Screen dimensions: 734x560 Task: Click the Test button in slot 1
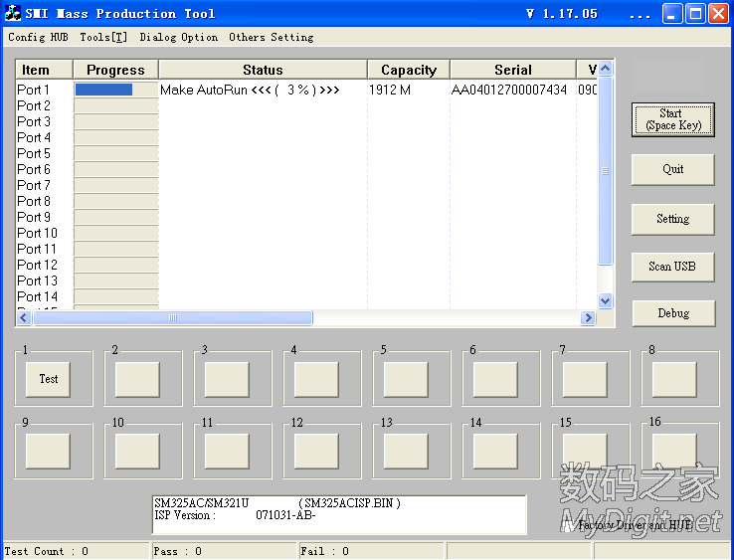pyautogui.click(x=48, y=379)
